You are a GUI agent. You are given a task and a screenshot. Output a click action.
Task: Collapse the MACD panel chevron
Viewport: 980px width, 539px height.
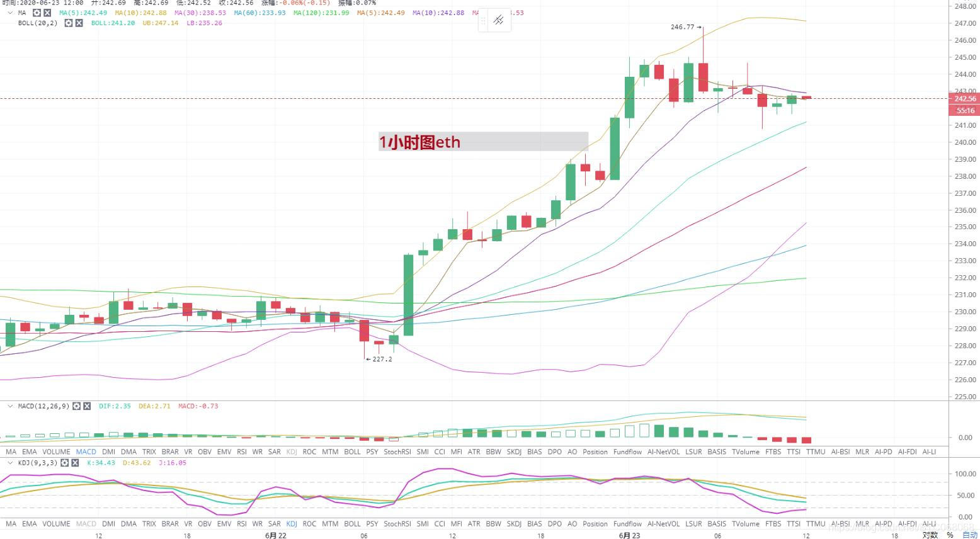[9, 406]
